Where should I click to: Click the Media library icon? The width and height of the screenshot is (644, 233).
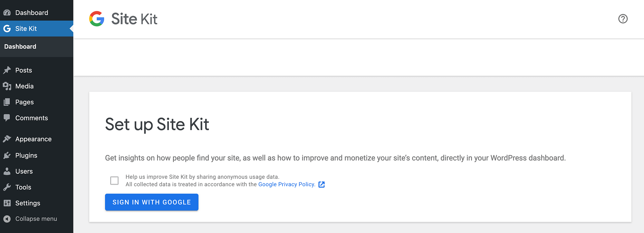tap(7, 86)
